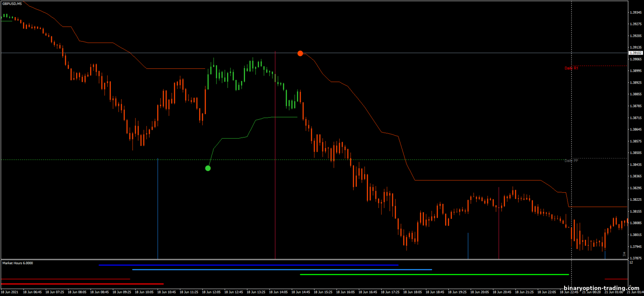Click price scale value 1.38505

point(635,153)
